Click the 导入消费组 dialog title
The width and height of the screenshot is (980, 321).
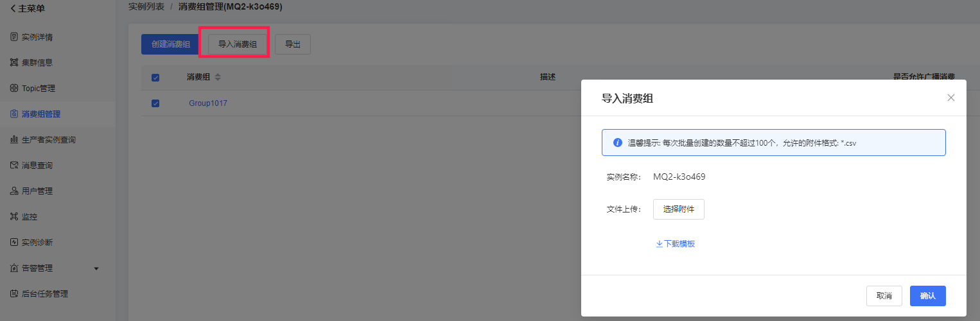pos(628,98)
